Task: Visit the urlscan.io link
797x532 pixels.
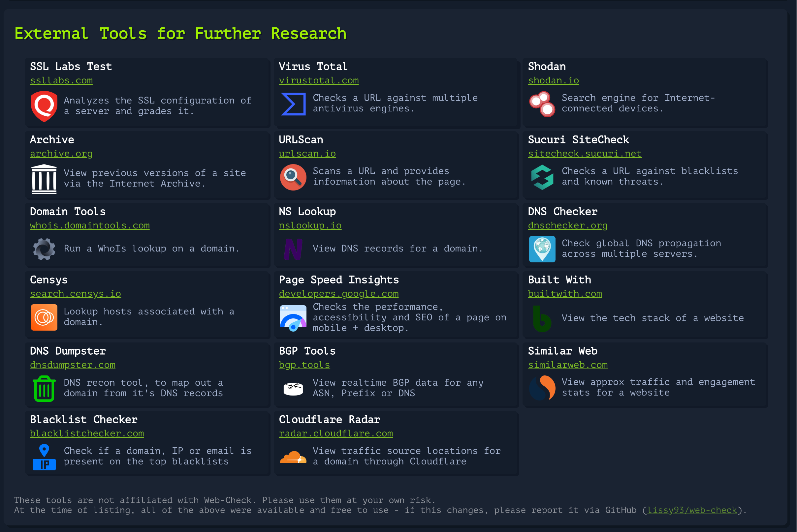Action: [307, 154]
